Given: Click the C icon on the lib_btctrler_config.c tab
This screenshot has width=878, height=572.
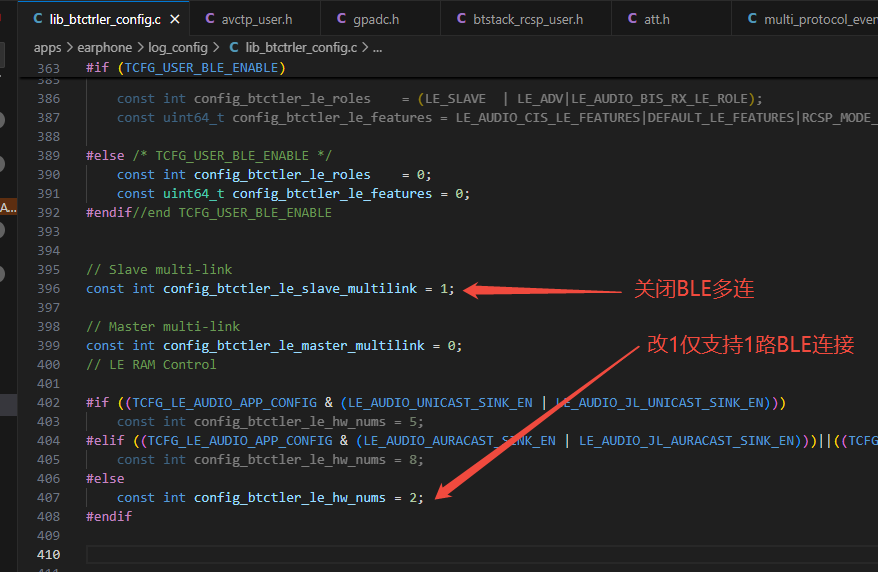Looking at the screenshot, I should point(38,19).
